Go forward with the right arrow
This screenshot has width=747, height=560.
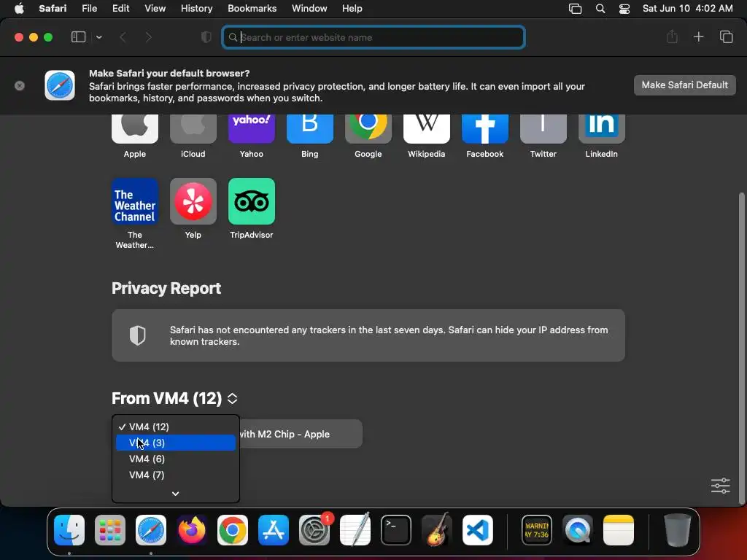tap(148, 37)
